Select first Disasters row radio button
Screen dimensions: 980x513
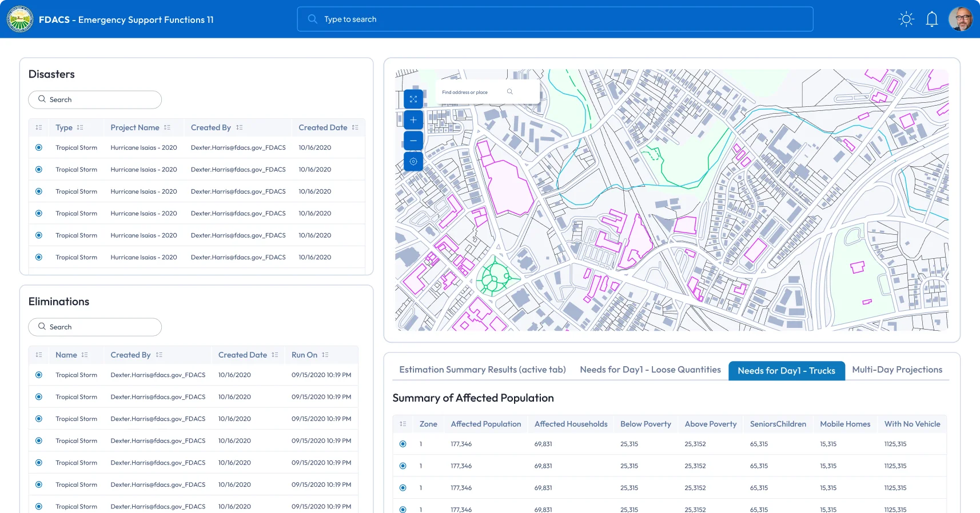(x=39, y=147)
